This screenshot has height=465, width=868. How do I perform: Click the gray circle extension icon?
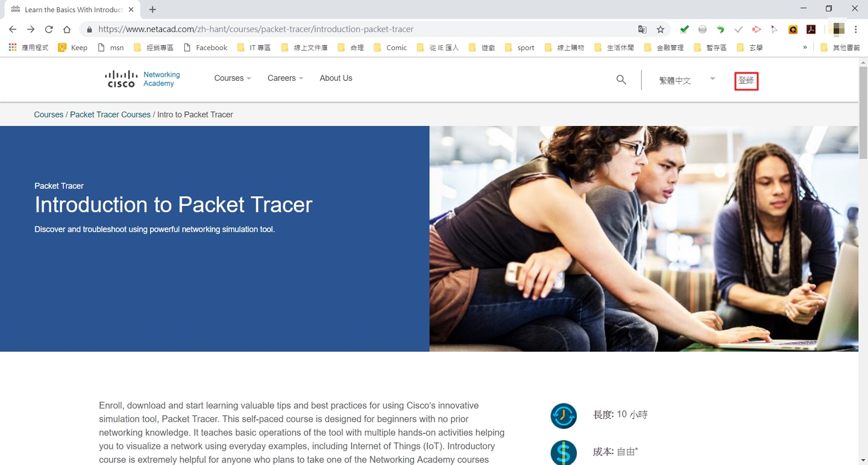tap(702, 29)
